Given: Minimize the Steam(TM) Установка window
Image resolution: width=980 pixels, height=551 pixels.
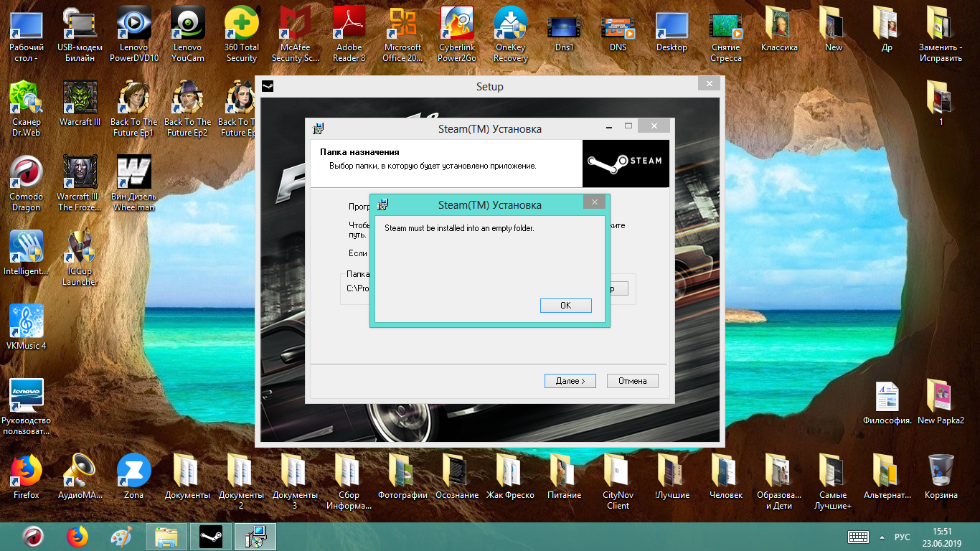Looking at the screenshot, I should tap(609, 126).
